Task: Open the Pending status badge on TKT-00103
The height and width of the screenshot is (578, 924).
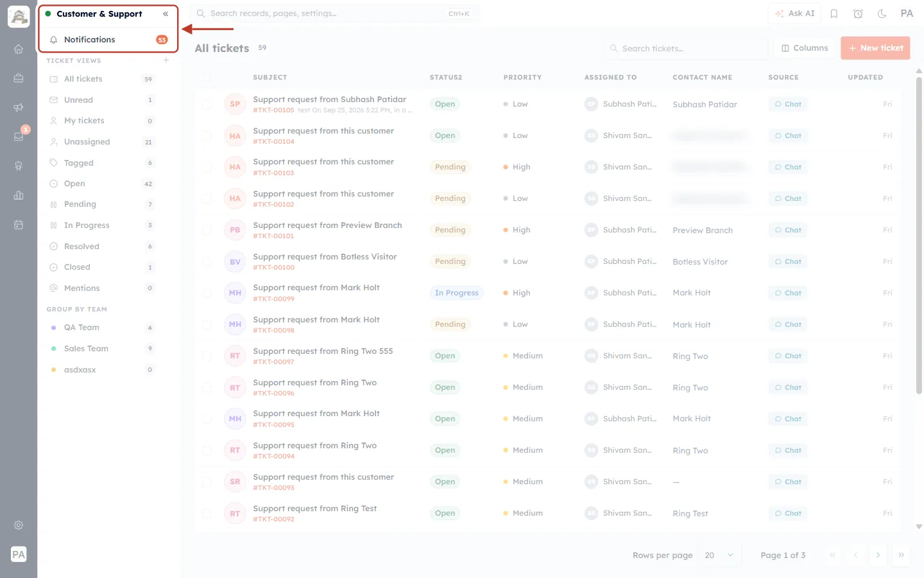Action: coord(450,167)
